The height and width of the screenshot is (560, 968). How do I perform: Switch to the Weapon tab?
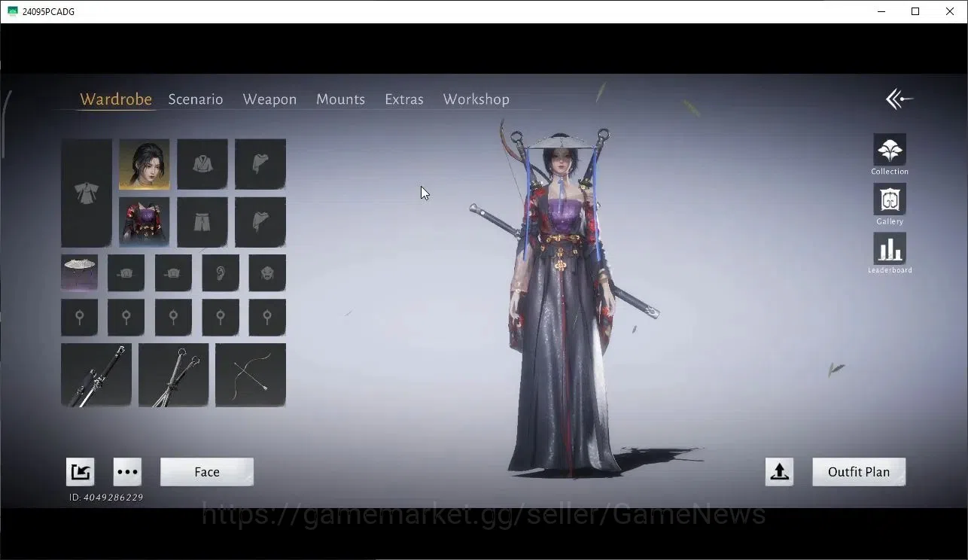point(269,99)
